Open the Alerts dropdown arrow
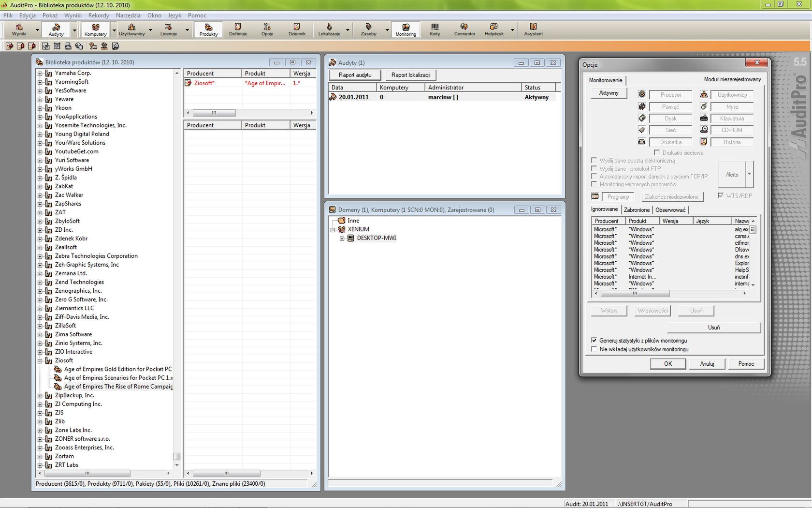The height and width of the screenshot is (508, 812). pos(750,174)
